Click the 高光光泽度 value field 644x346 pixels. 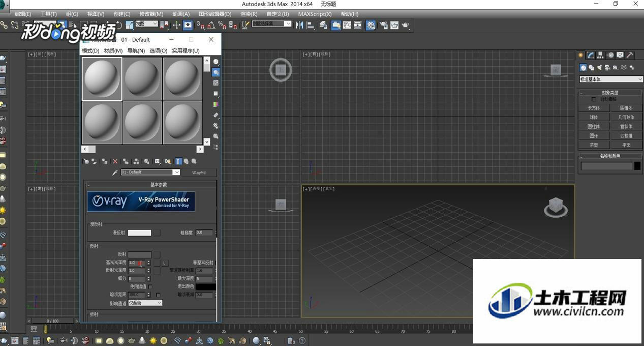tap(137, 263)
